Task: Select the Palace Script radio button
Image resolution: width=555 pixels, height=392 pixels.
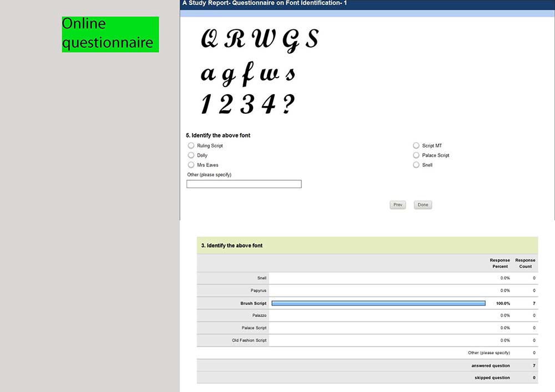Action: click(x=416, y=155)
